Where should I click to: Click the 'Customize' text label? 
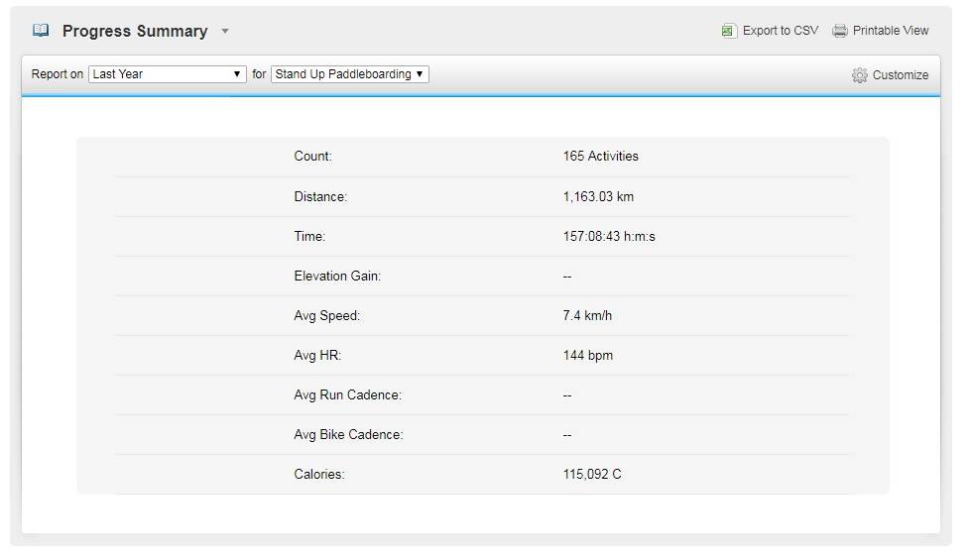pos(901,75)
